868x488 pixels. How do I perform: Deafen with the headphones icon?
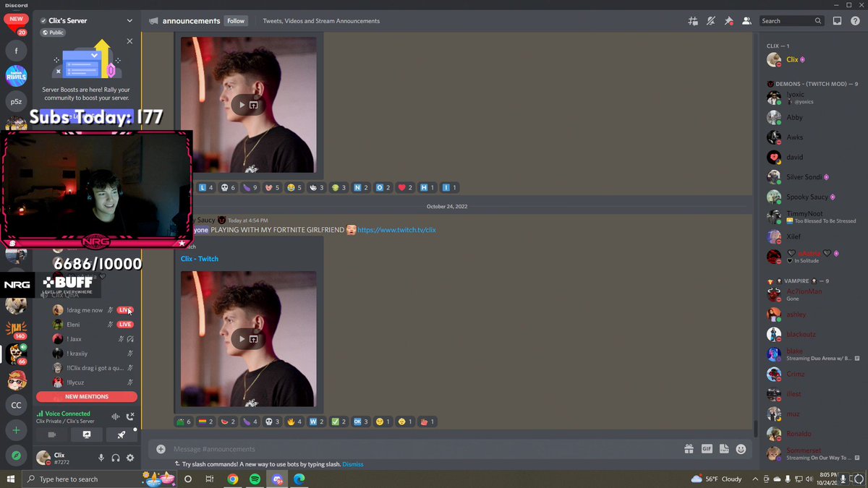pyautogui.click(x=116, y=458)
